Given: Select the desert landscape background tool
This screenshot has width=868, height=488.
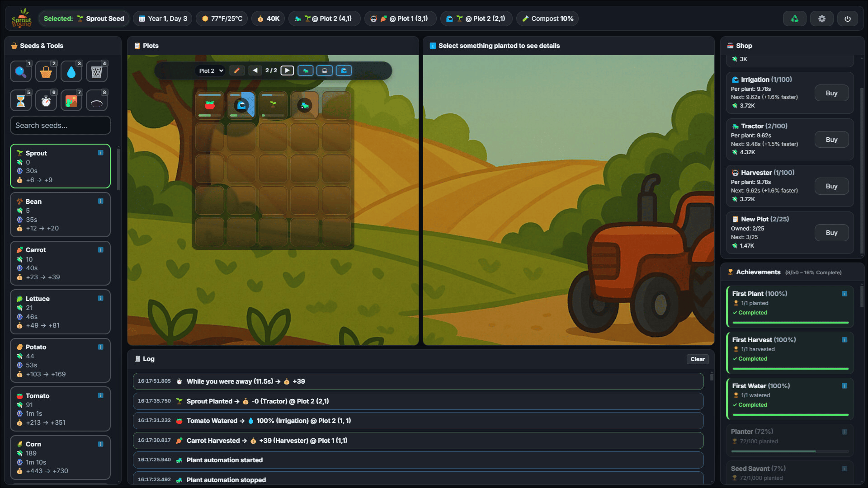Looking at the screenshot, I should [71, 101].
